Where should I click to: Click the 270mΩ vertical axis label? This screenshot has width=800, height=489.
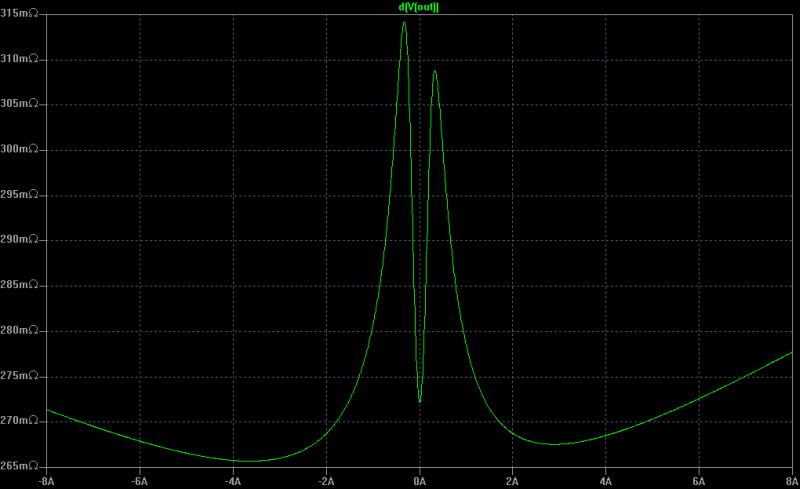[19, 421]
